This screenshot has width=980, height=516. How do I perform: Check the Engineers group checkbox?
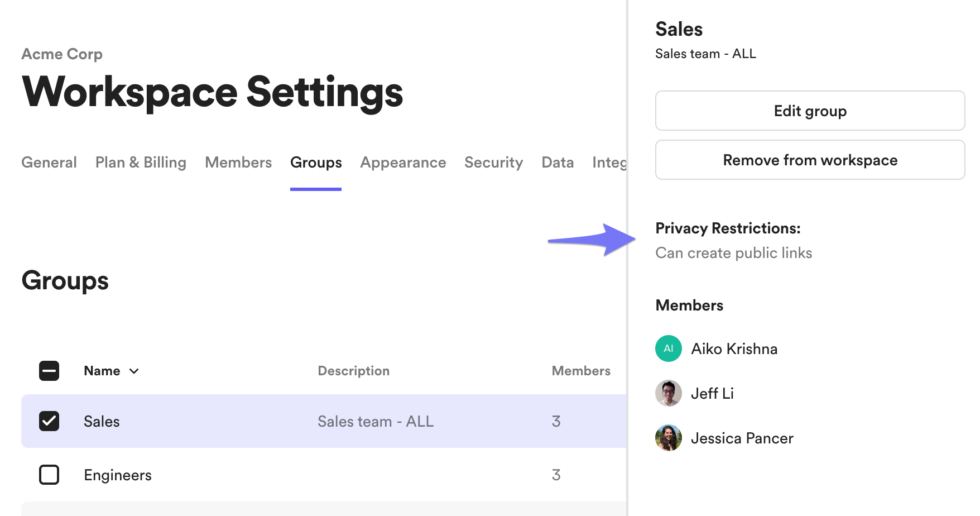[x=49, y=475]
